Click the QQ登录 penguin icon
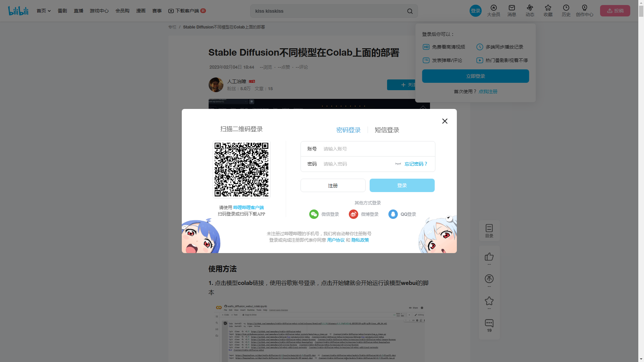The width and height of the screenshot is (644, 362). [x=393, y=214]
